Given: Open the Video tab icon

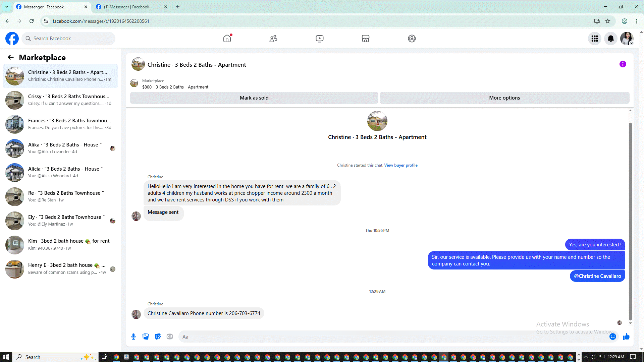Looking at the screenshot, I should (320, 39).
